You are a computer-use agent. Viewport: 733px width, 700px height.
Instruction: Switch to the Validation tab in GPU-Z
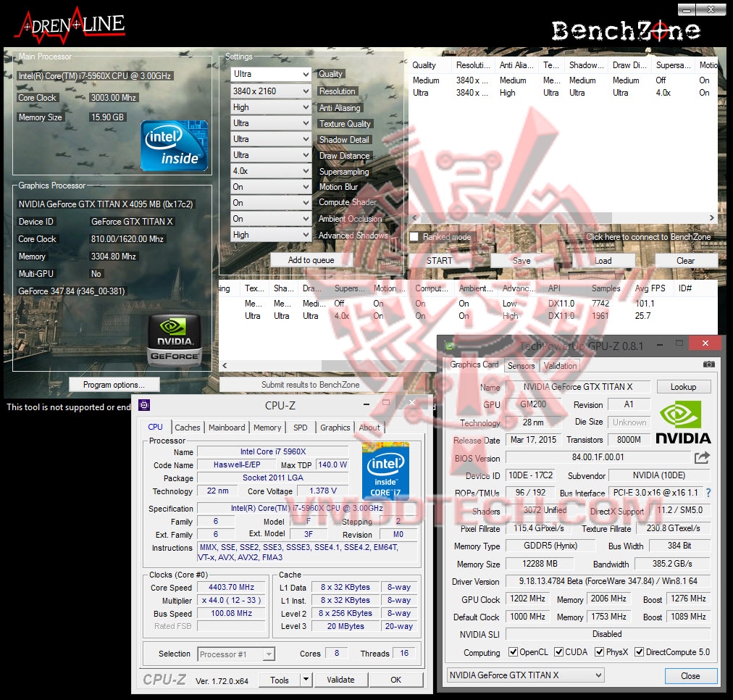(560, 366)
